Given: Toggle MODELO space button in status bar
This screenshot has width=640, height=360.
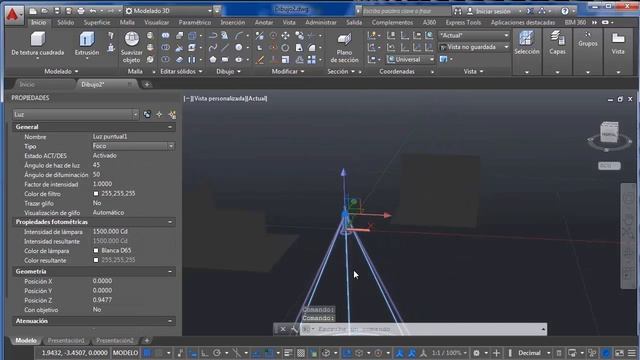Looking at the screenshot, I should coord(125,353).
